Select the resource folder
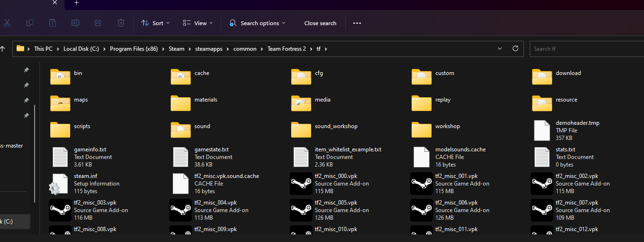The width and height of the screenshot is (644, 242). pos(555,102)
